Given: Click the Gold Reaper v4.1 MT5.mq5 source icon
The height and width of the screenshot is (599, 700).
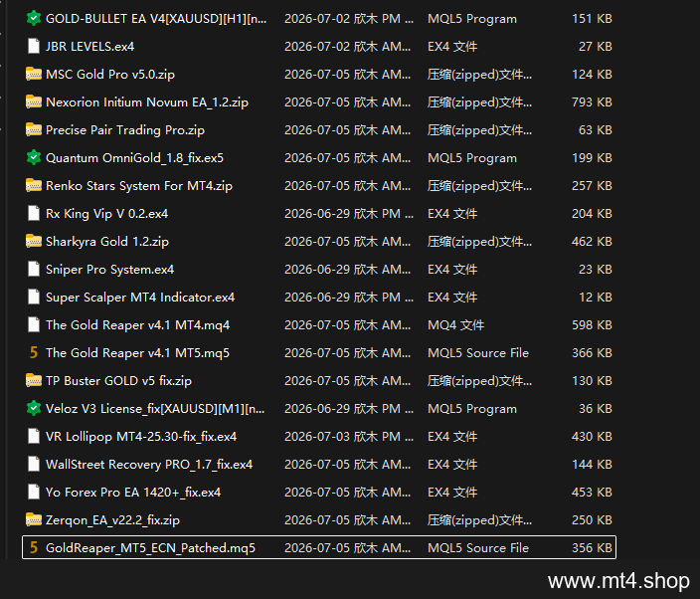Looking at the screenshot, I should tap(34, 352).
